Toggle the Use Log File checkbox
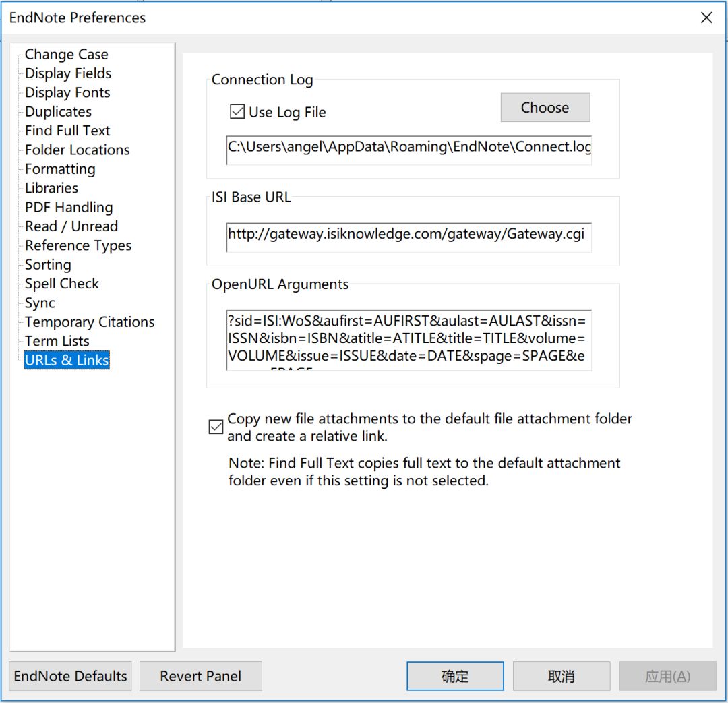Screen dimensions: 728x703 (x=237, y=111)
